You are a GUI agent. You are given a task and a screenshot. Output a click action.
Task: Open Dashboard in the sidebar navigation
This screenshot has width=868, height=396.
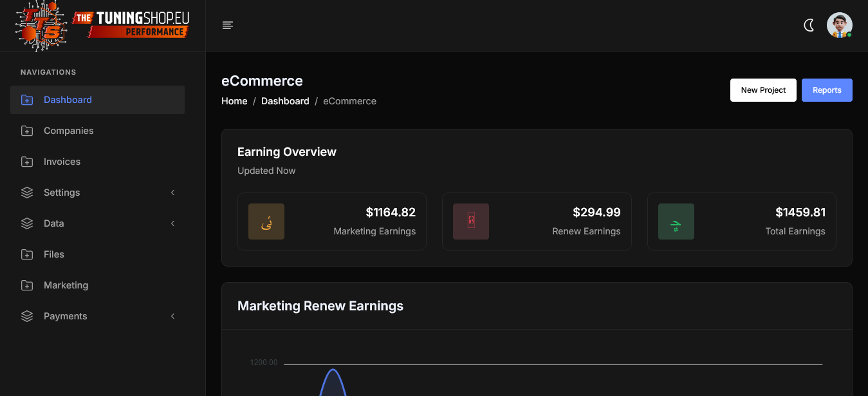click(68, 100)
